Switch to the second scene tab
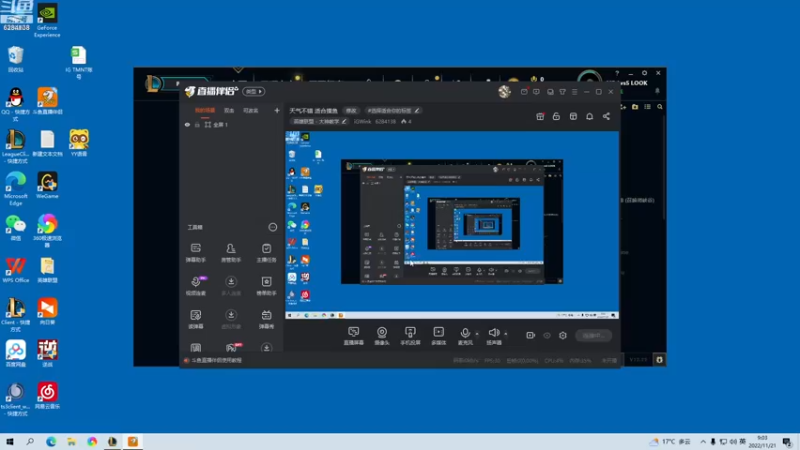 229,110
